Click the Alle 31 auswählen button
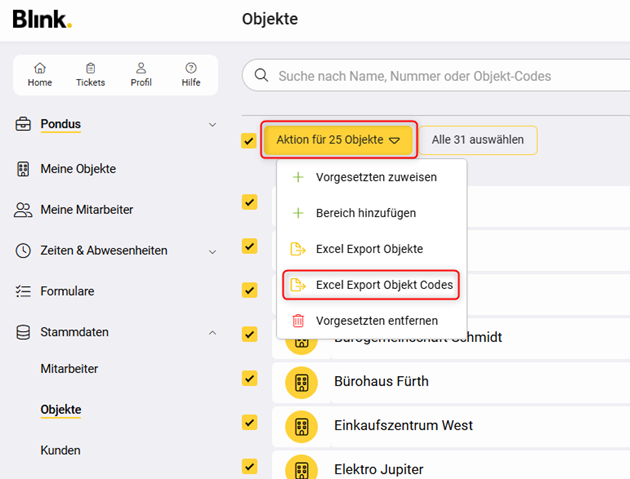Screen dimensions: 630x479 [478, 140]
